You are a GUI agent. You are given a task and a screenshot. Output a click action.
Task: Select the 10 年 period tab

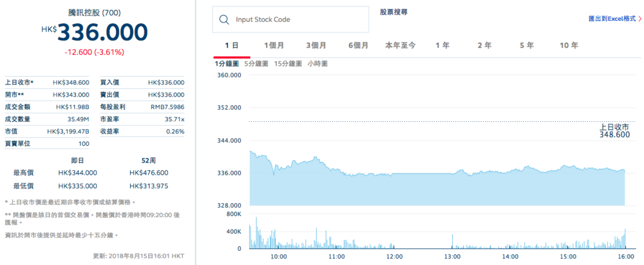click(x=569, y=46)
